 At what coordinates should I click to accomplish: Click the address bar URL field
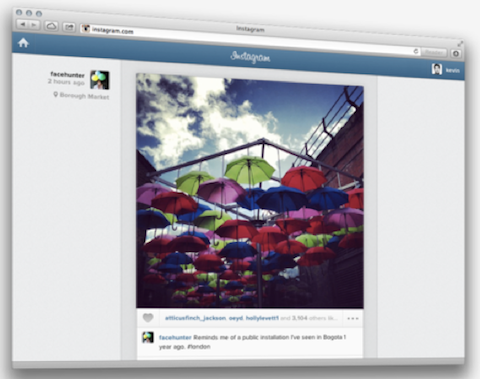[x=250, y=40]
